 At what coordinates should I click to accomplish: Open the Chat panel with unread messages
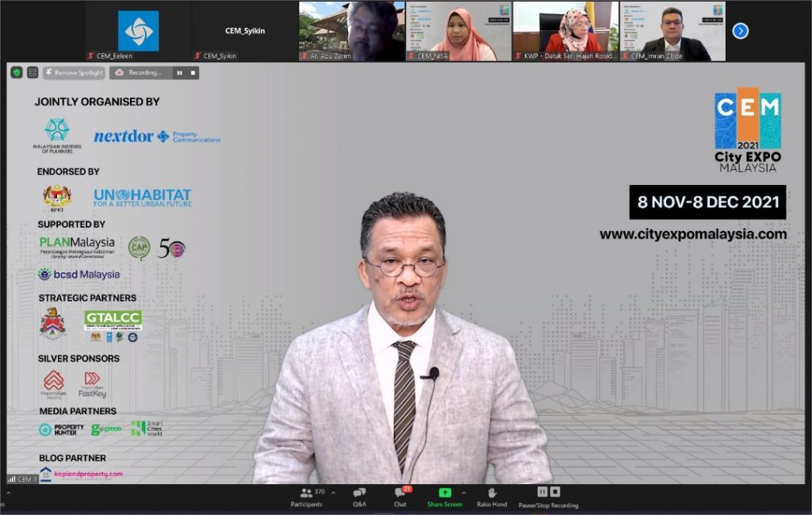tap(401, 497)
